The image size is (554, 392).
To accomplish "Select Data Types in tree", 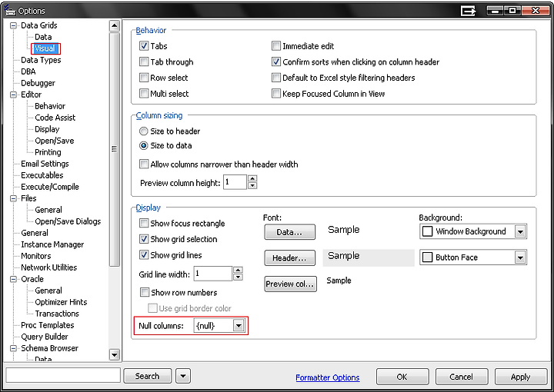I will [x=41, y=60].
